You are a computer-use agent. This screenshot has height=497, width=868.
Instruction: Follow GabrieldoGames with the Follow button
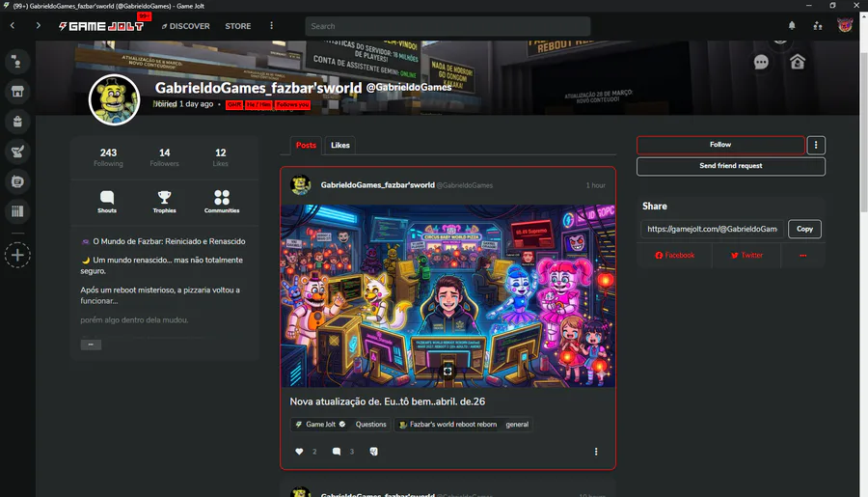coord(720,145)
